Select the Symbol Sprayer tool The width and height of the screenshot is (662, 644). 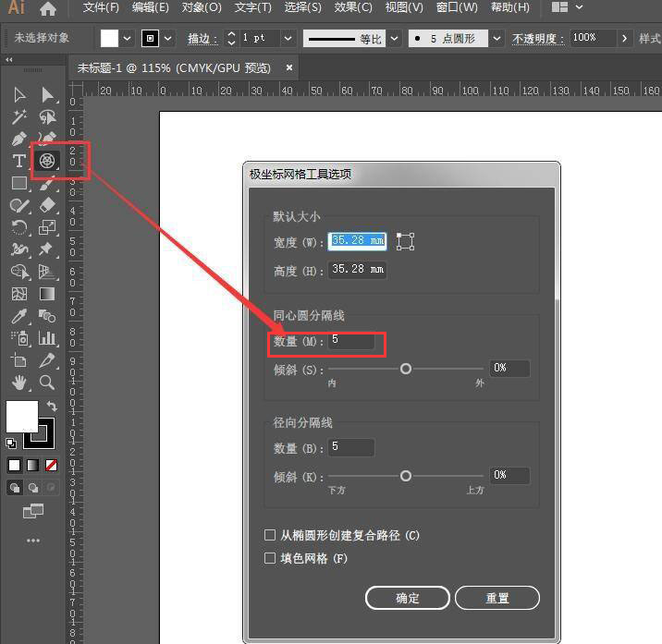[x=19, y=338]
